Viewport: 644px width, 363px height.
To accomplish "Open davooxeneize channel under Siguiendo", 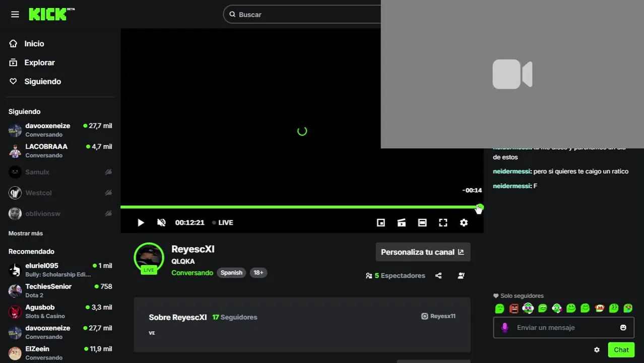I will 60,130.
